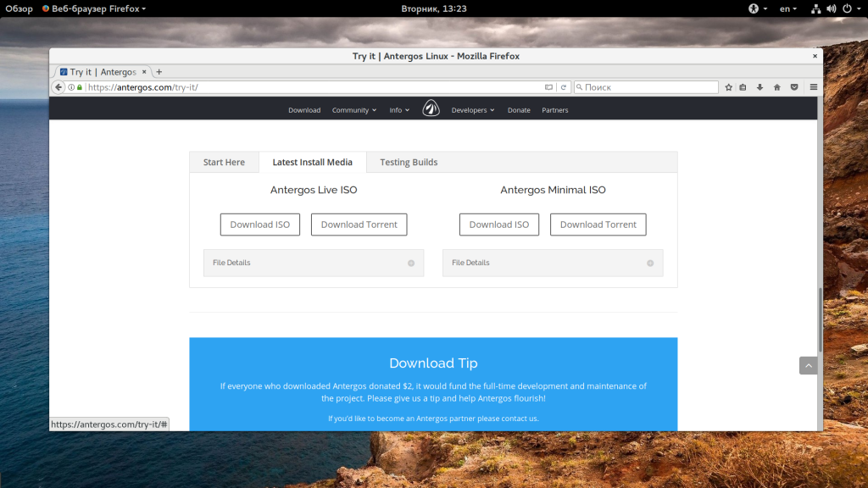The width and height of the screenshot is (868, 488).
Task: Close the Firefox window
Action: coord(815,56)
